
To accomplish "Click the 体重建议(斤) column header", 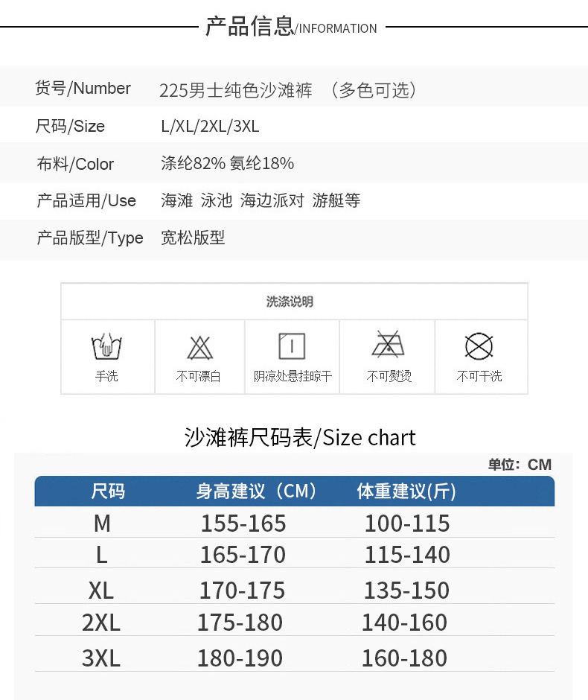I will coord(406,491).
